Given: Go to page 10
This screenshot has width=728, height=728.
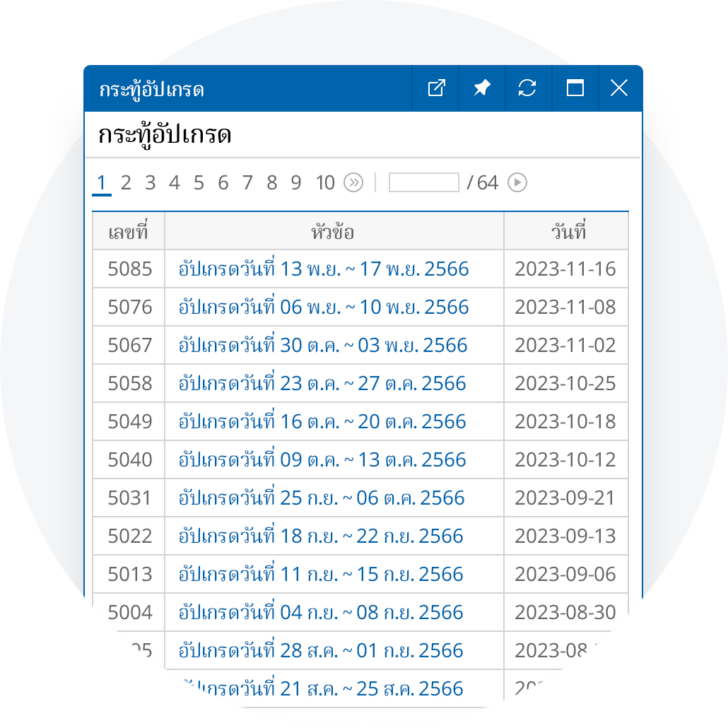Looking at the screenshot, I should click(x=325, y=183).
